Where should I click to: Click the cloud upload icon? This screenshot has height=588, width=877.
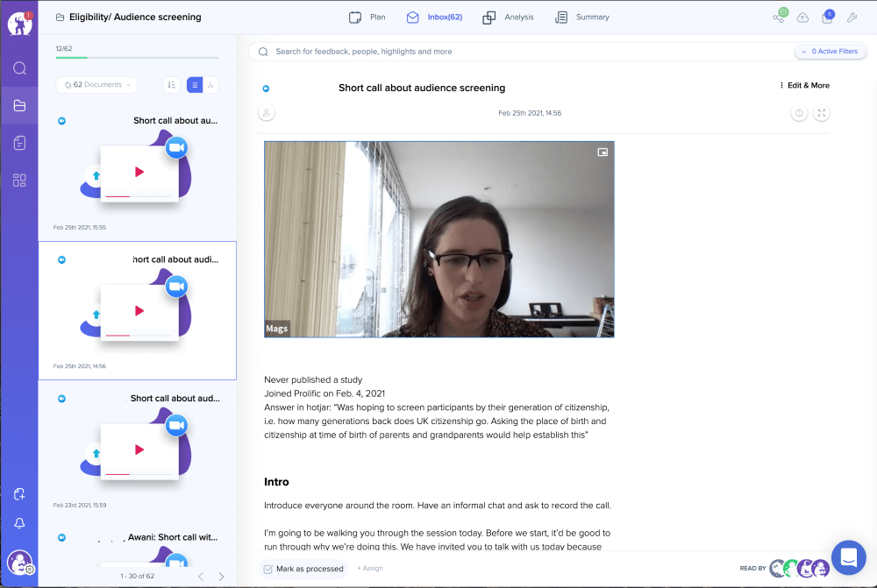tap(802, 18)
